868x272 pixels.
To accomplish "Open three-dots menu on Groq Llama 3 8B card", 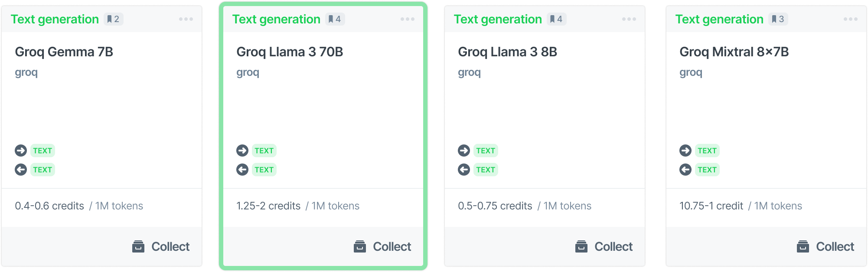I will [629, 19].
